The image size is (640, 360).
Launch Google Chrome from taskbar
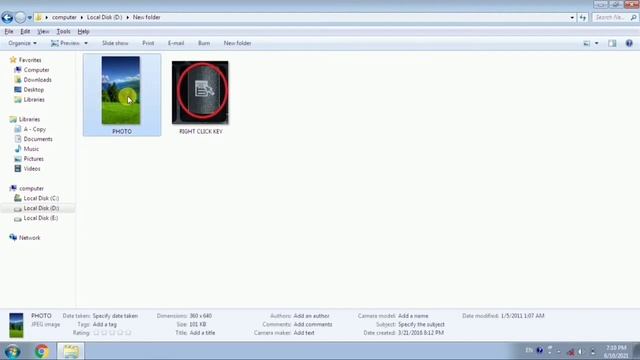(41, 351)
